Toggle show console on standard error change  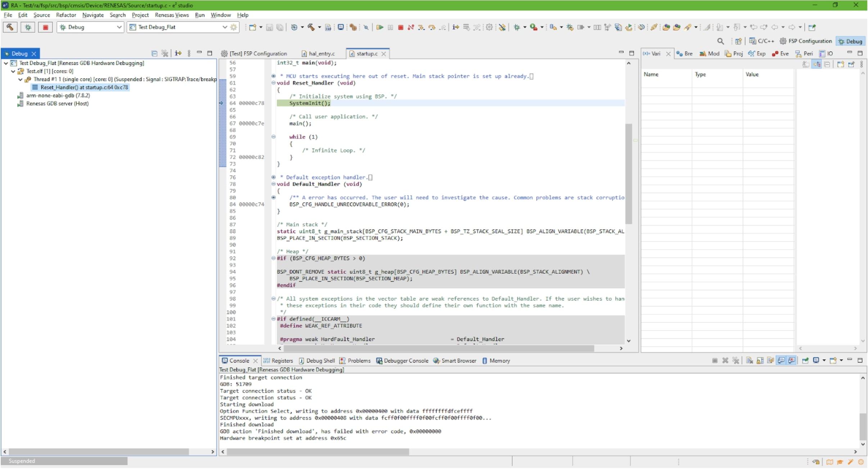point(792,361)
